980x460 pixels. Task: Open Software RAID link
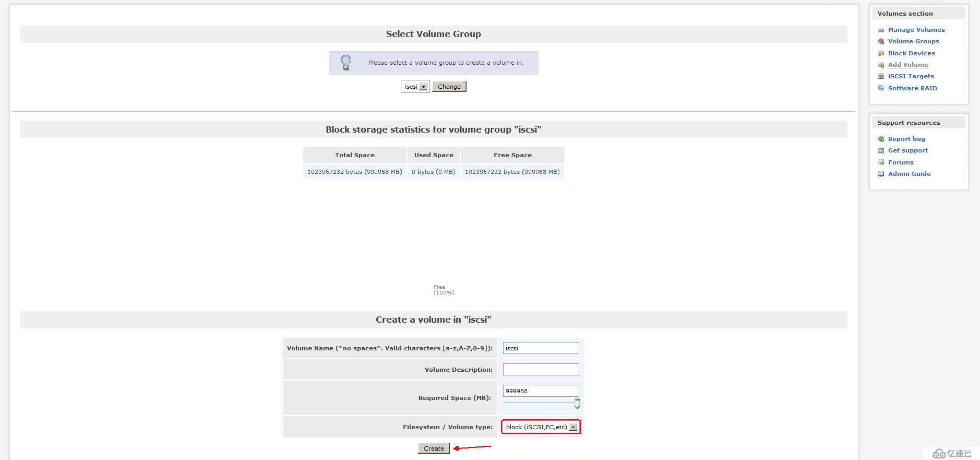pos(913,88)
